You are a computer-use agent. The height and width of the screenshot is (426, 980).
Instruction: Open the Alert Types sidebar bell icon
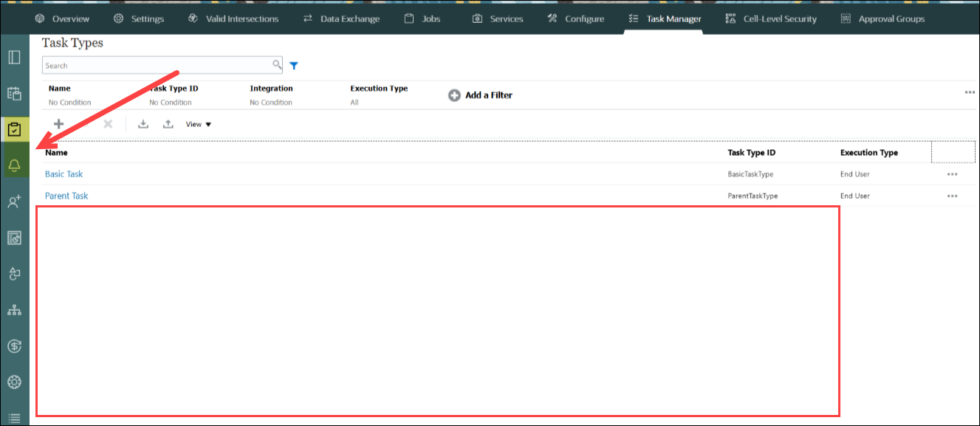point(14,165)
